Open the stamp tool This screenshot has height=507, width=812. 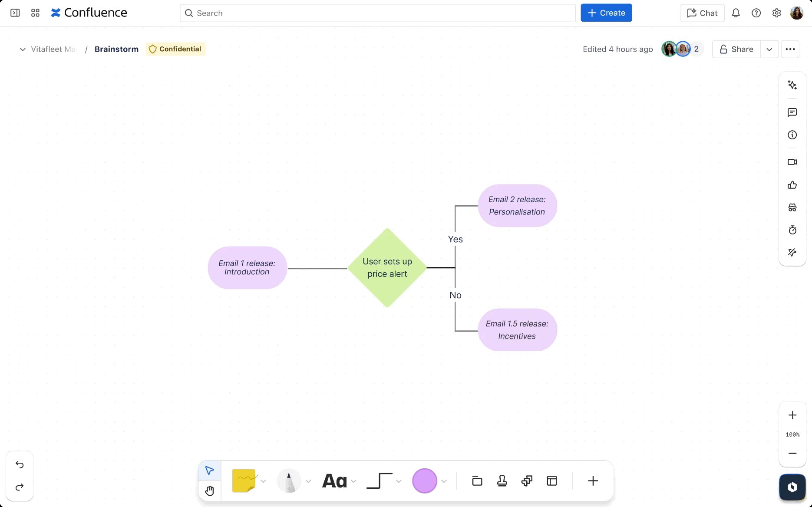click(502, 481)
